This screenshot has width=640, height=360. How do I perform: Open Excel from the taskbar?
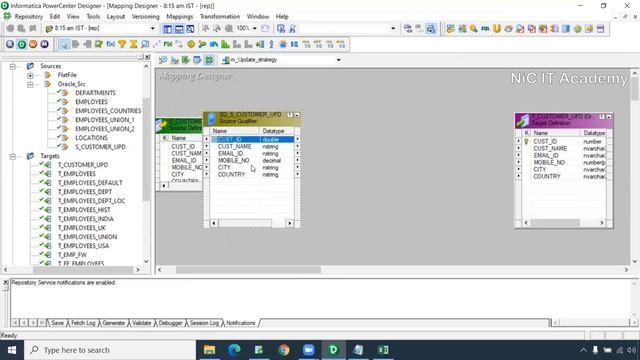click(383, 350)
